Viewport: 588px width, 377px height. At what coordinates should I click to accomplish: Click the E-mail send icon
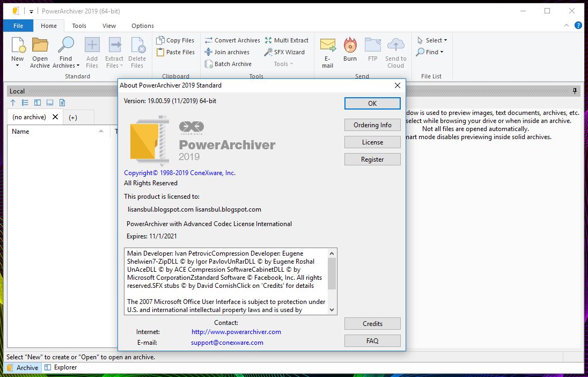pos(327,45)
